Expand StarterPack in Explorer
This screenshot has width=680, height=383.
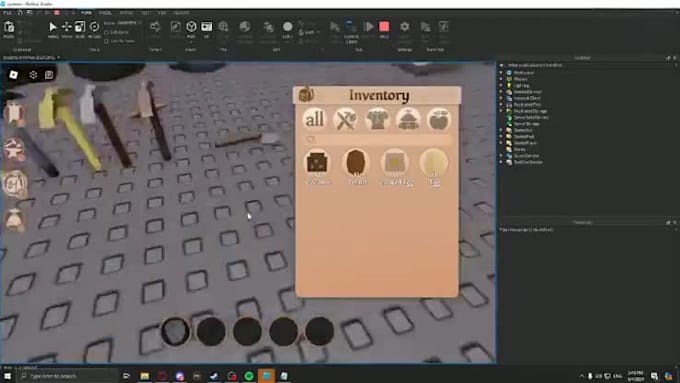(x=501, y=136)
